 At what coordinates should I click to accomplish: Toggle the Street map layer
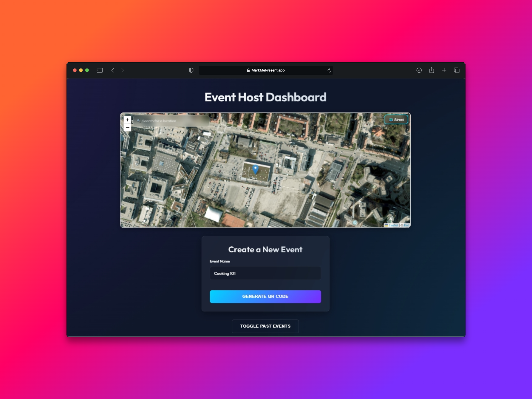(396, 119)
